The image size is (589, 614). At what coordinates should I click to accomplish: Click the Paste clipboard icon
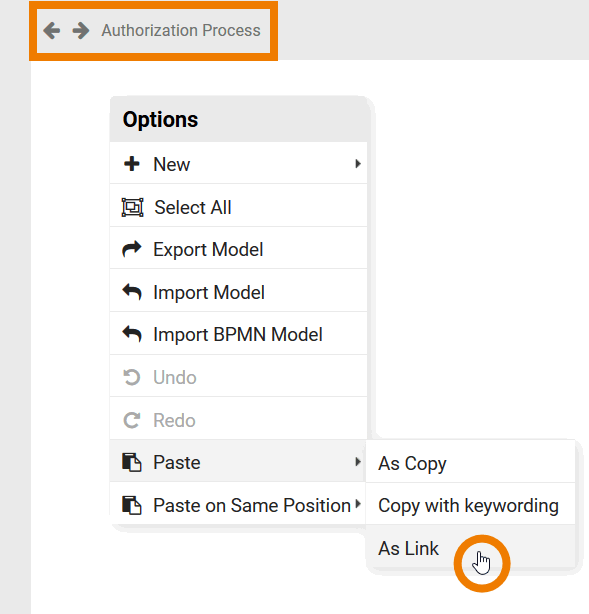[132, 462]
